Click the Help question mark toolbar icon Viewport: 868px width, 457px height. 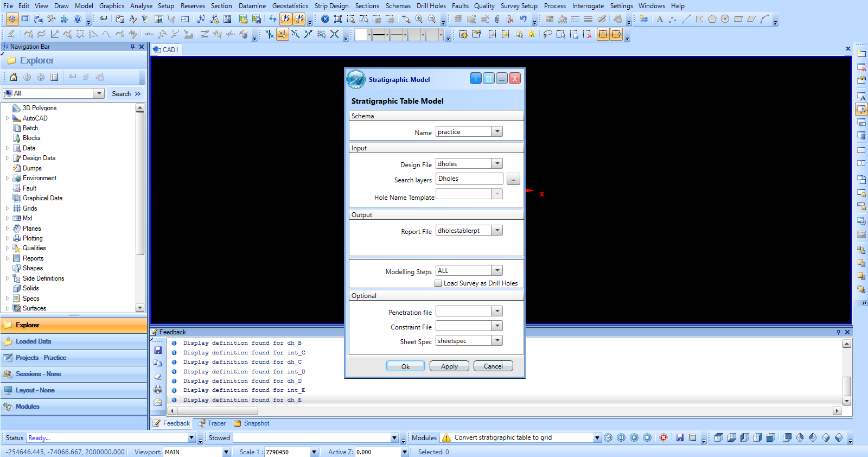click(x=78, y=19)
